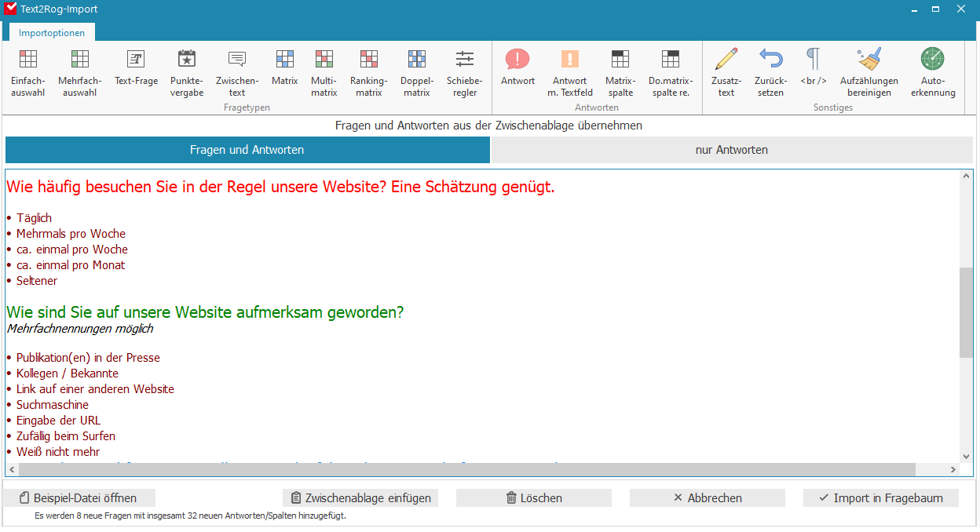Screen dimensions: 980x532
Task: Apply Zusatztext to the selection
Action: tap(726, 71)
